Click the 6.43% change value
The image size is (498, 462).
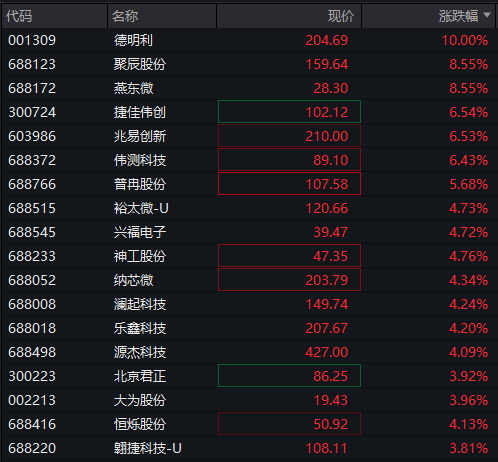point(469,160)
